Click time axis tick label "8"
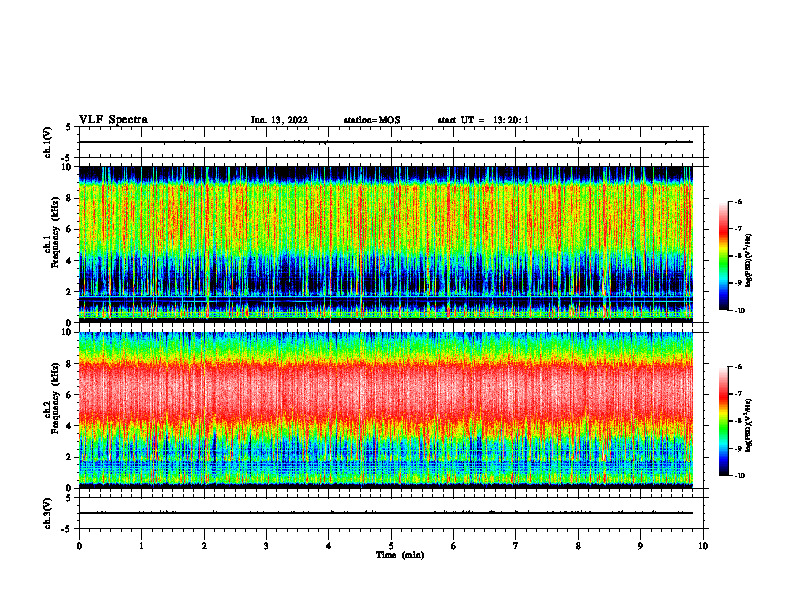The image size is (792, 612). [578, 546]
